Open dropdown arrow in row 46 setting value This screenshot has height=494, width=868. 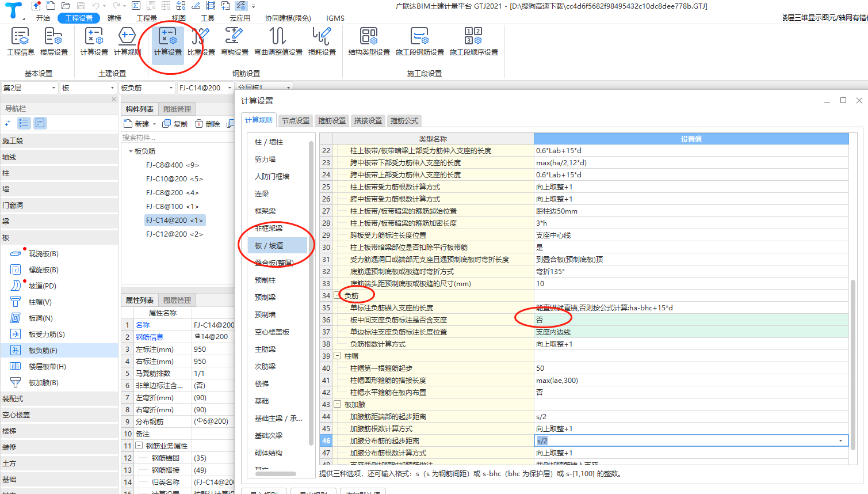[840, 440]
